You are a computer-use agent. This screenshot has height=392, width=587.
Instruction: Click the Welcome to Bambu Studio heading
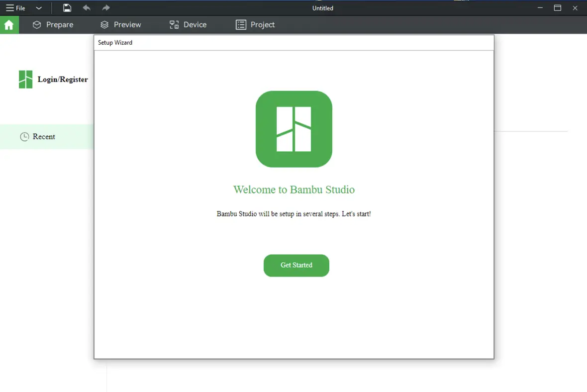click(x=294, y=190)
